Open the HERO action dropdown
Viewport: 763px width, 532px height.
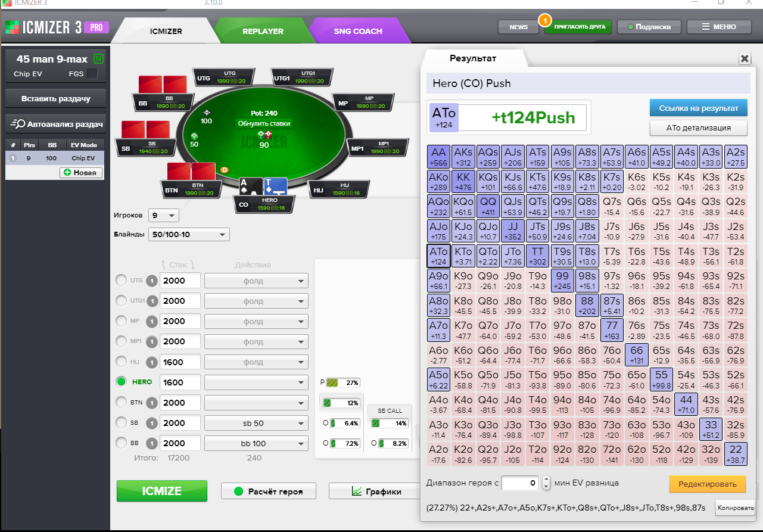(256, 382)
